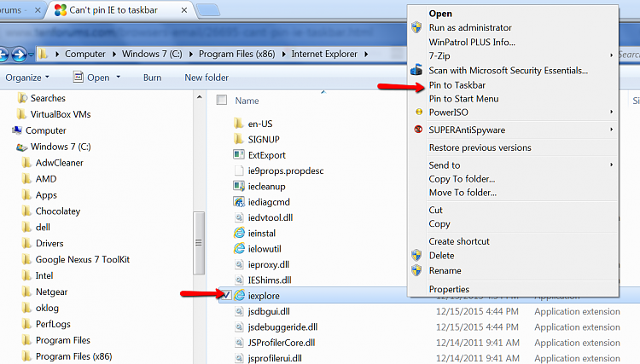Click the Computer icon in navigation pane
The width and height of the screenshot is (640, 364).
pos(17,130)
